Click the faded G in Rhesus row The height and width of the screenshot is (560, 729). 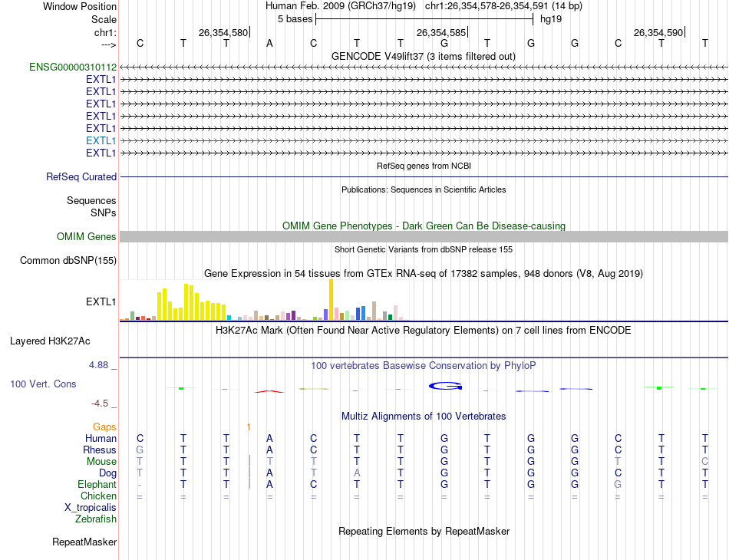[140, 450]
